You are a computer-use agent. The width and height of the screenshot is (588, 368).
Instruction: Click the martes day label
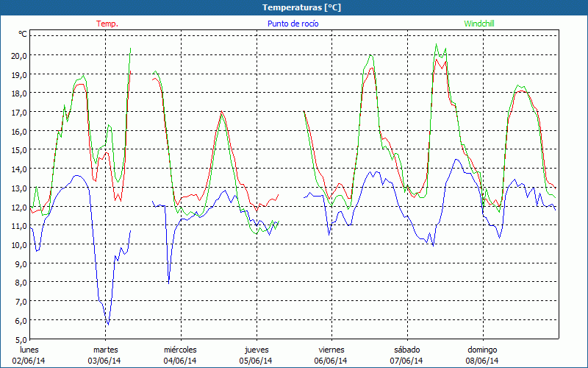point(105,350)
